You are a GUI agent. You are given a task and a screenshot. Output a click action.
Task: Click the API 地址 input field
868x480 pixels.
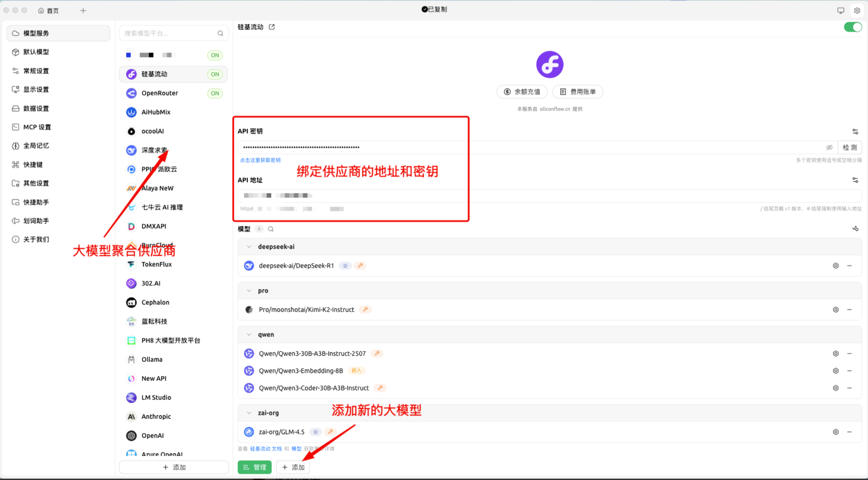coord(550,196)
